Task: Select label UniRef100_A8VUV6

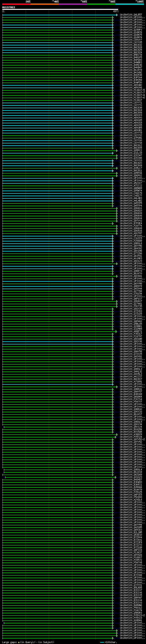Action: 131,88
